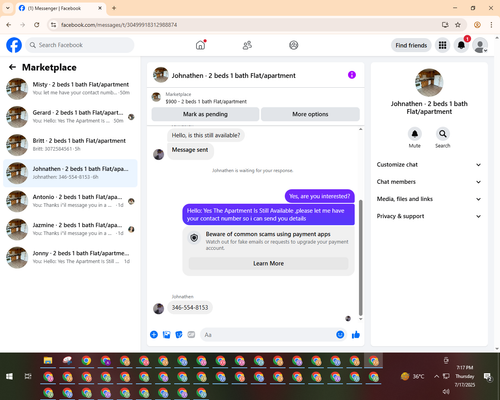
Task: Open Chrome's three-dot menu
Action: (491, 25)
